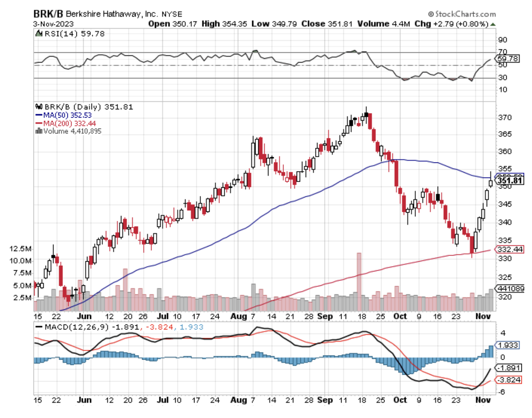Click the -3.824 signal line value label
The width and height of the screenshot is (532, 418).
coord(509,380)
